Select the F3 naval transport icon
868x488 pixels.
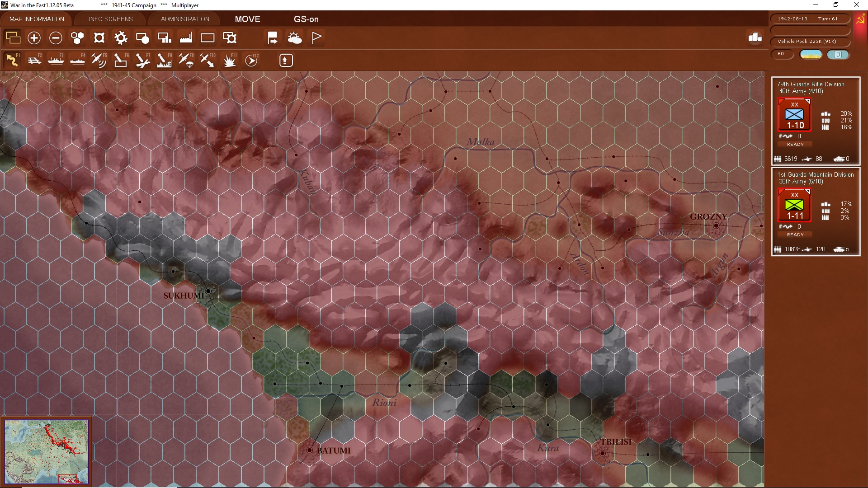(56, 60)
